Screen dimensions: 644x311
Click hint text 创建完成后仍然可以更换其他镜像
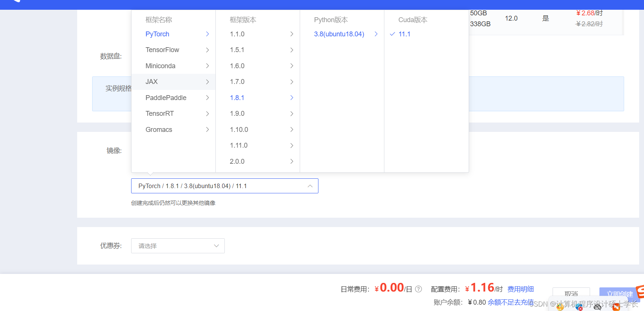(x=173, y=203)
